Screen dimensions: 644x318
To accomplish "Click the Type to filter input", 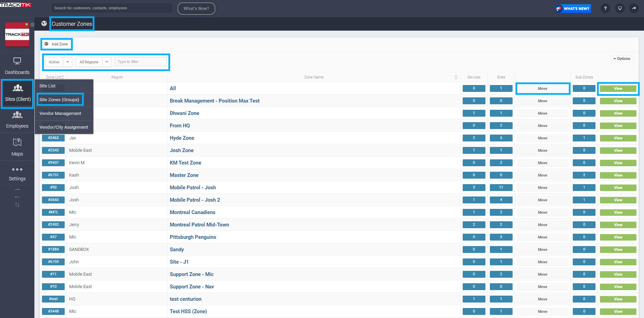I will pyautogui.click(x=141, y=62).
